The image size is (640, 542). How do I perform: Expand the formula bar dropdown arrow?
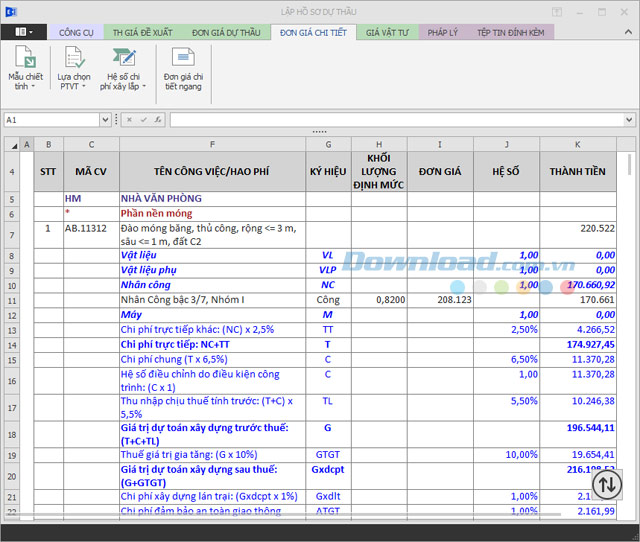[x=629, y=120]
